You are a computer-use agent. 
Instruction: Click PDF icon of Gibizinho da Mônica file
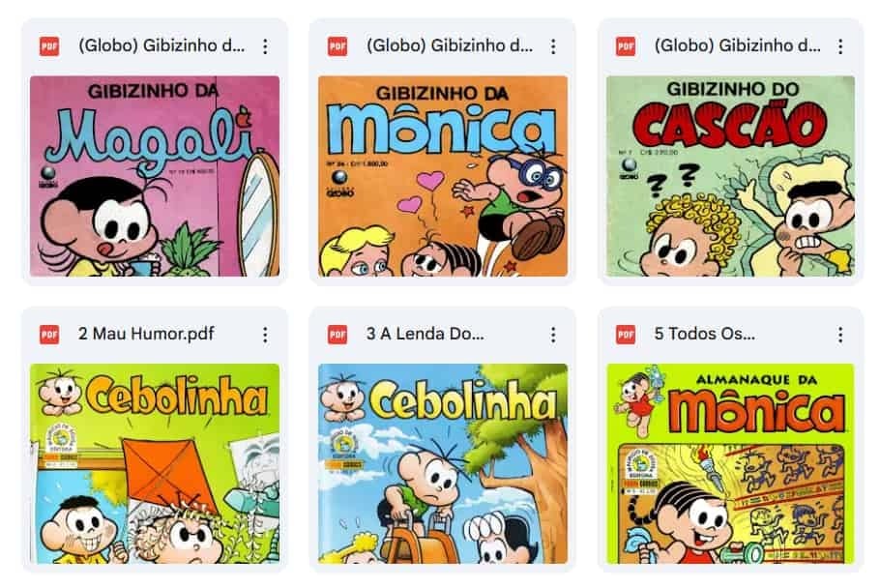click(337, 46)
